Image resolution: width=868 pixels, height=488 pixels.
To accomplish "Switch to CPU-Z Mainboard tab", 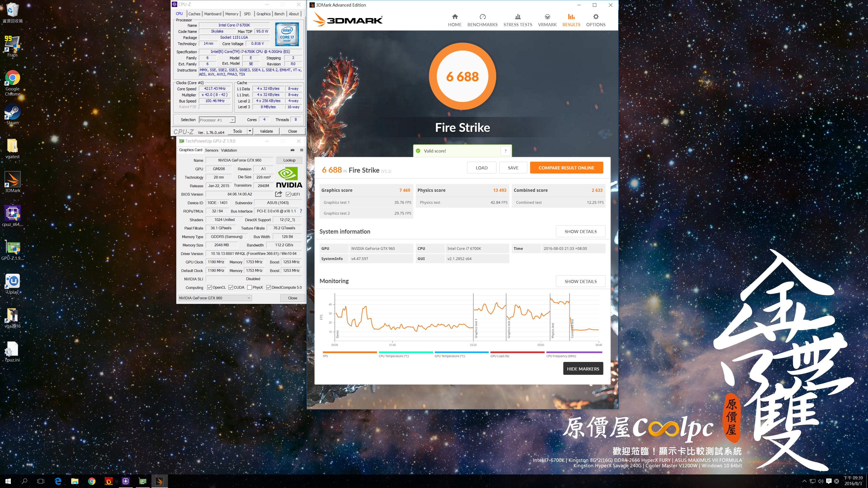I will coord(213,14).
